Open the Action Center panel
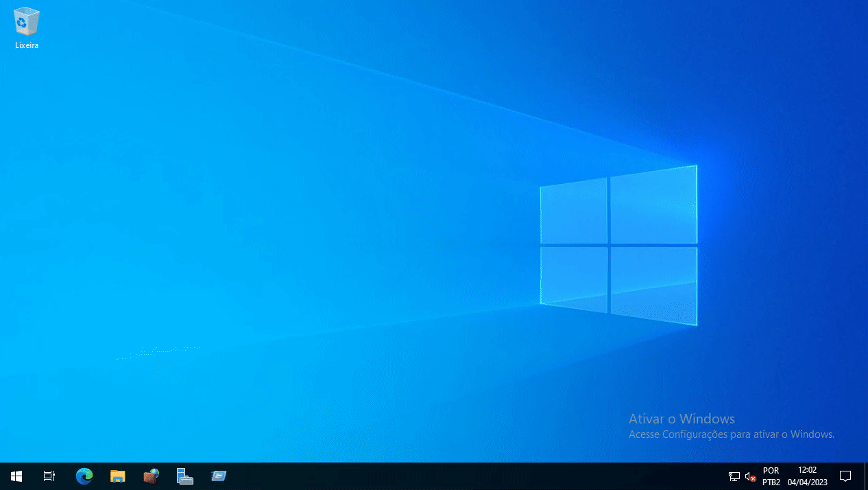The image size is (868, 490). (845, 476)
